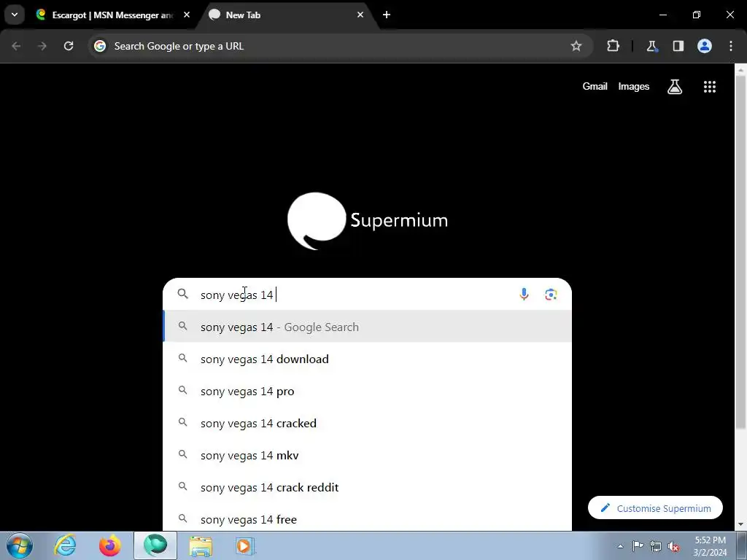This screenshot has width=747, height=560.
Task: Open a new tab with plus button
Action: 387,15
